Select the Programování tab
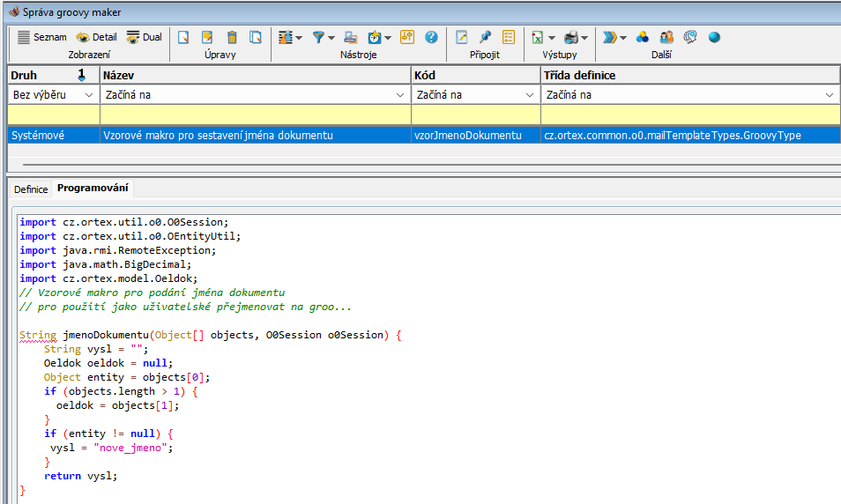The image size is (841, 504). pos(93,189)
